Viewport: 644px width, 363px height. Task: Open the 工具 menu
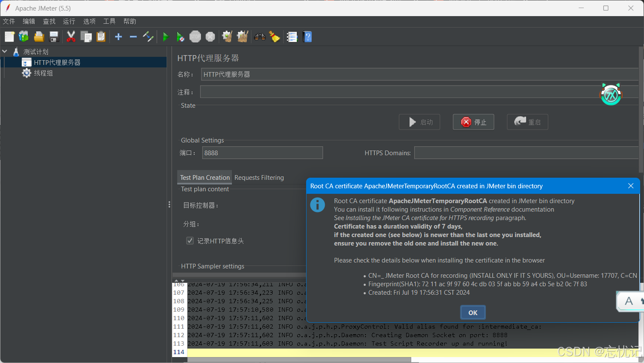[109, 21]
